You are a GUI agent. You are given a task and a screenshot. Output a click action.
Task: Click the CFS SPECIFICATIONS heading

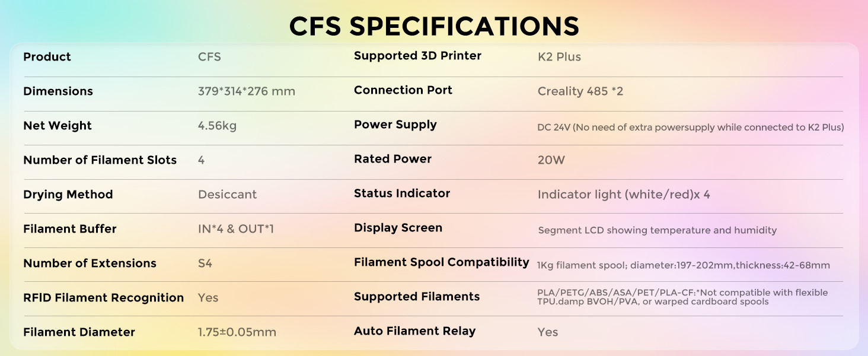tap(434, 26)
